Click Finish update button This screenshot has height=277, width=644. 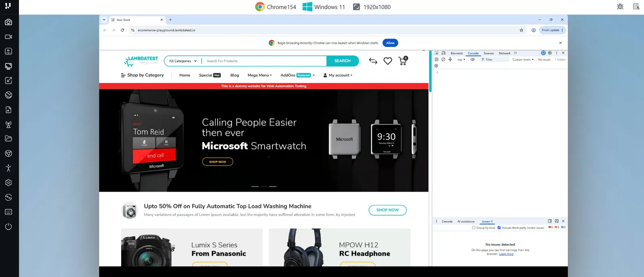pyautogui.click(x=553, y=30)
